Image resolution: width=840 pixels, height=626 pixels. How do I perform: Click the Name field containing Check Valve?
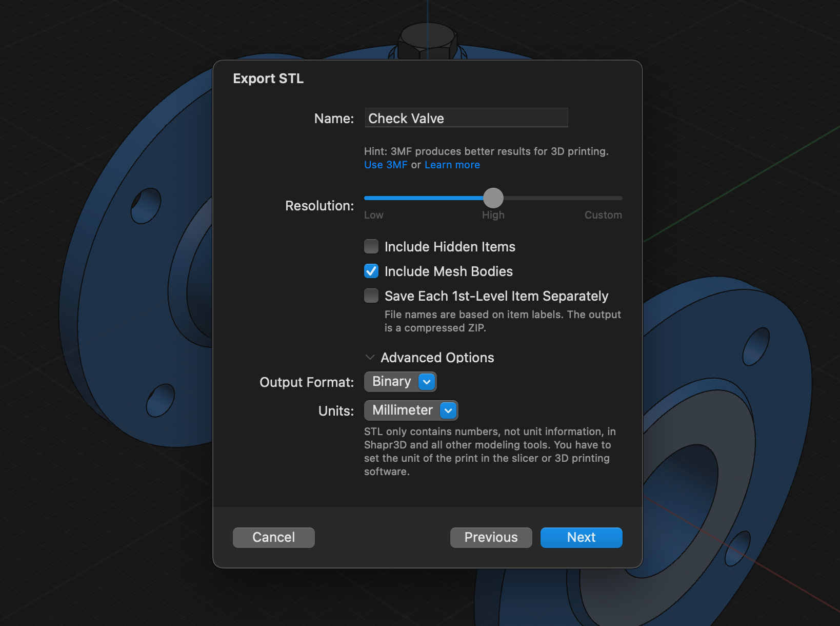pyautogui.click(x=466, y=118)
